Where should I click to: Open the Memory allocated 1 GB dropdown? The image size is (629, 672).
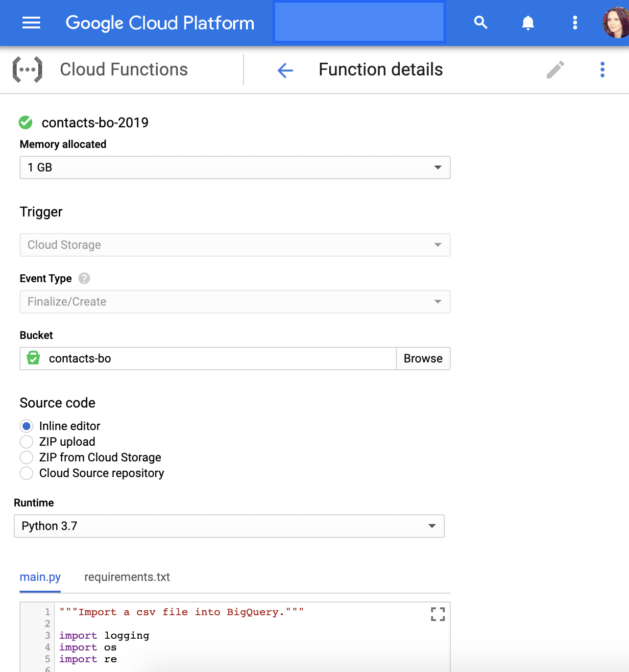tap(235, 168)
